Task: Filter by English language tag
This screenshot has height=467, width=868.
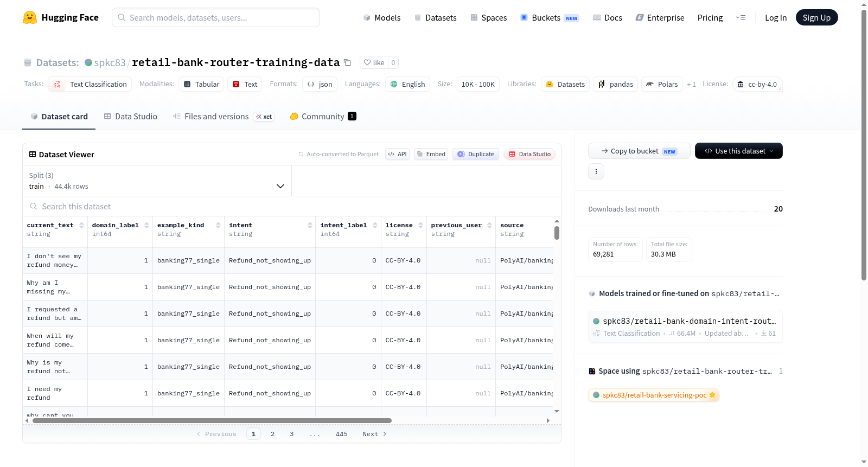Action: (407, 84)
